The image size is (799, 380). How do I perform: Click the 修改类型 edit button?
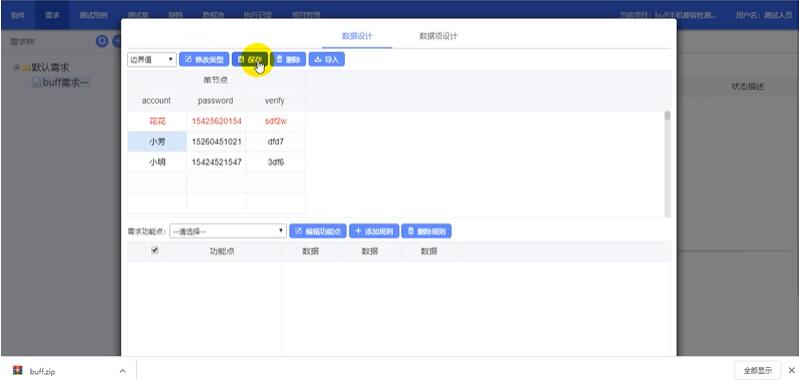click(204, 60)
